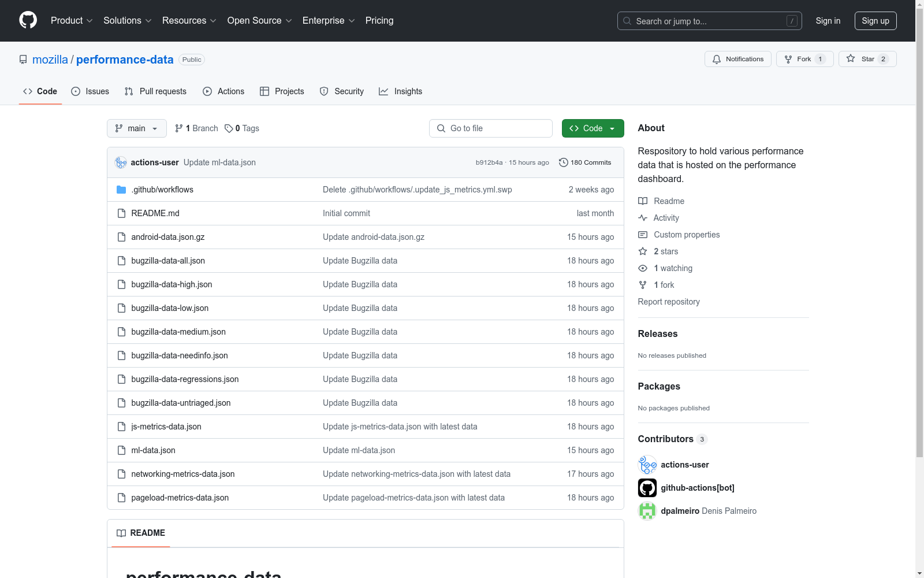Open the 0 Tags link
The width and height of the screenshot is (924, 578).
pyautogui.click(x=242, y=128)
